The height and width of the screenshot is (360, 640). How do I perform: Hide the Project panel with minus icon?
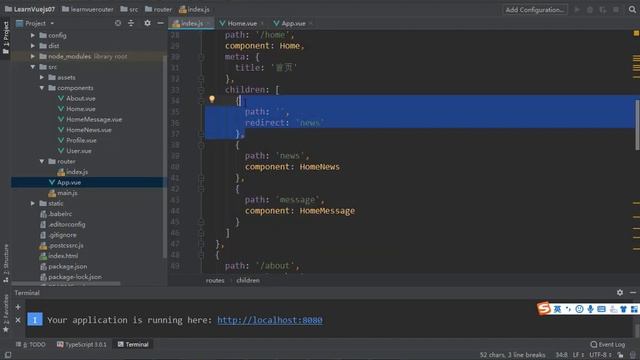160,23
